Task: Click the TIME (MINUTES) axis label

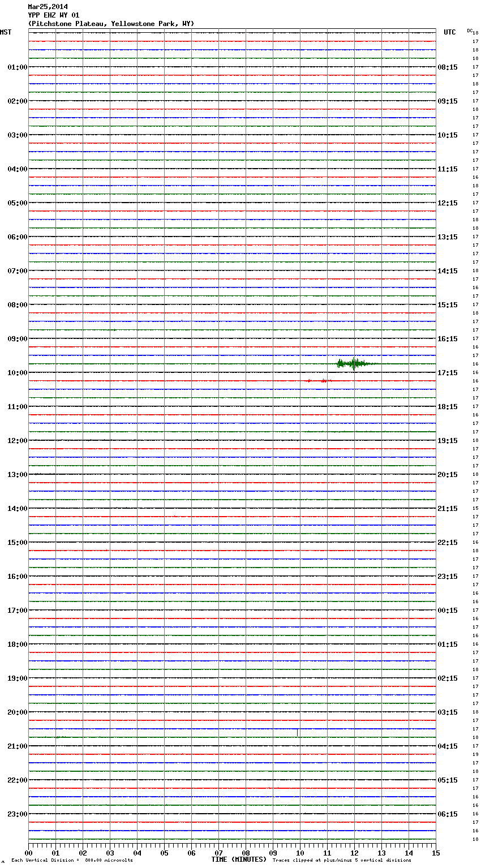Action: (x=239, y=860)
